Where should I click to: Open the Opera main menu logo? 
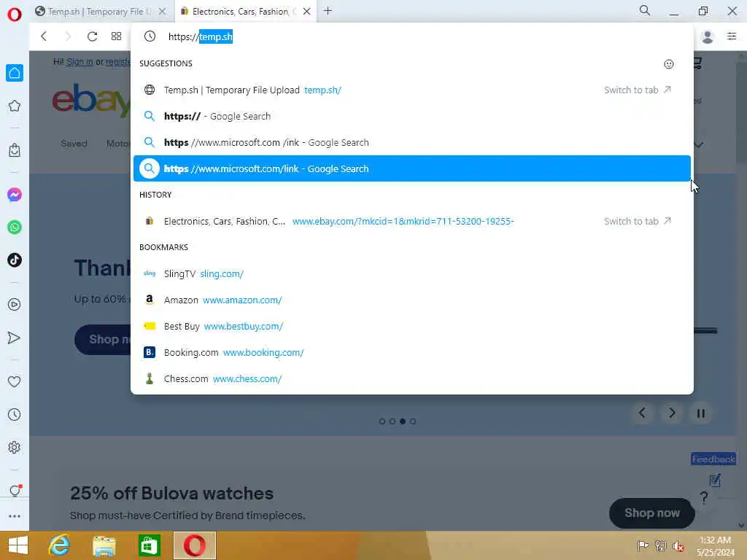point(15,14)
